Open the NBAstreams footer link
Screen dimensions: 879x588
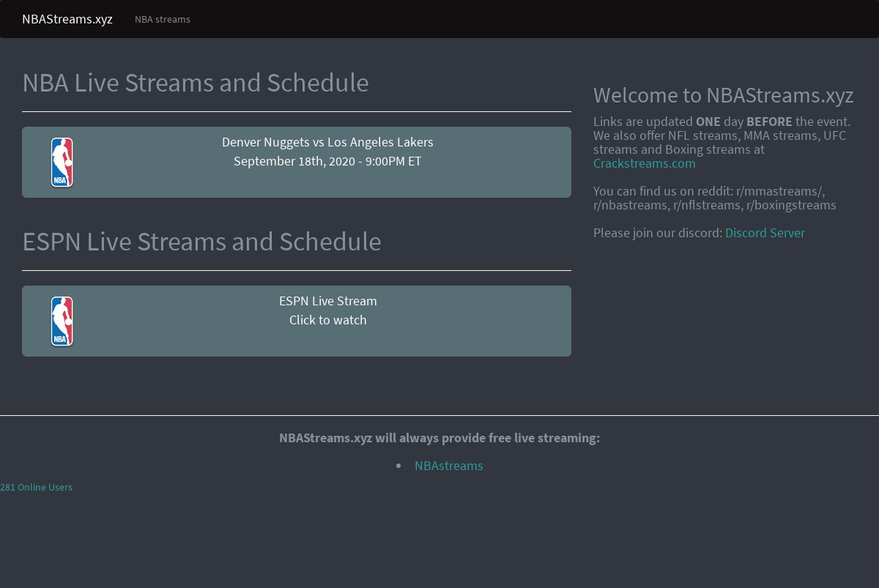[x=449, y=466]
